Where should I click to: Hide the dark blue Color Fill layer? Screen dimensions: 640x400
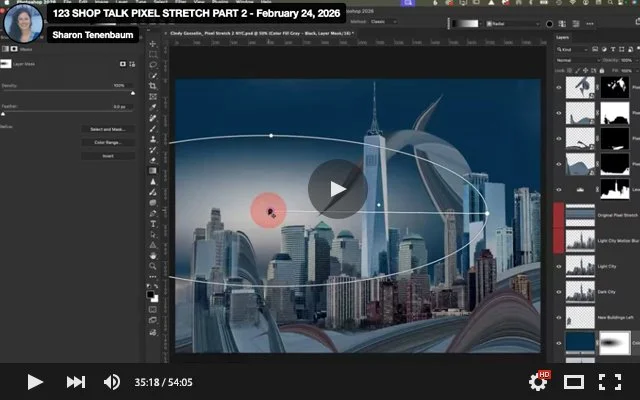point(559,343)
